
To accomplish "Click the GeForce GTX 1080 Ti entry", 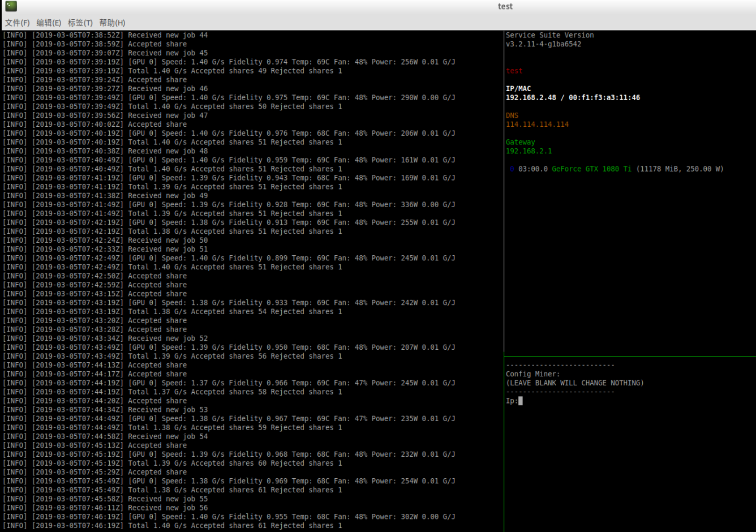I will pos(591,169).
